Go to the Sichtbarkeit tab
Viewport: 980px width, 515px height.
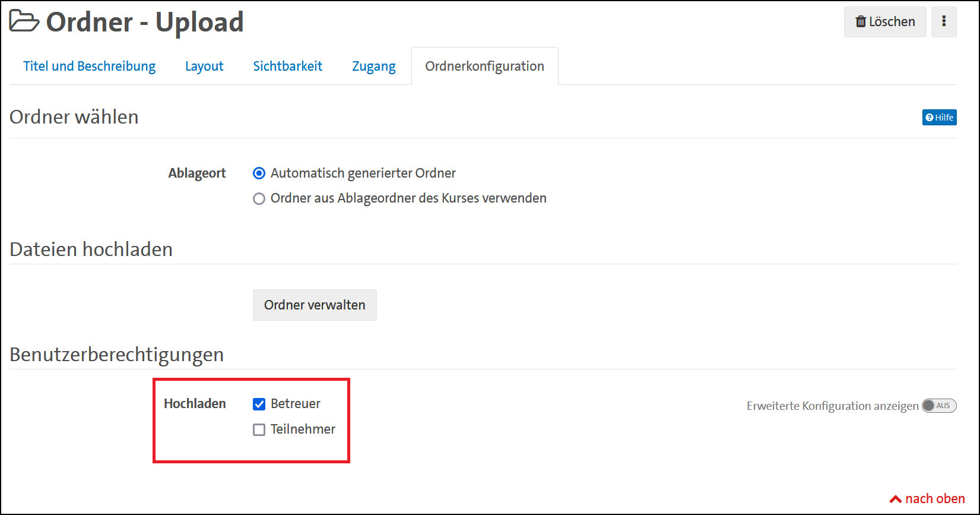(287, 66)
